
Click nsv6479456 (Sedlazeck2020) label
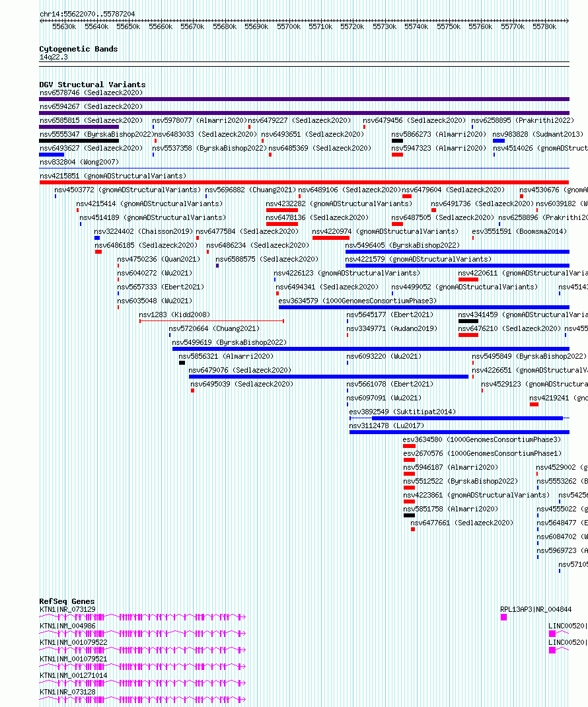(x=414, y=121)
